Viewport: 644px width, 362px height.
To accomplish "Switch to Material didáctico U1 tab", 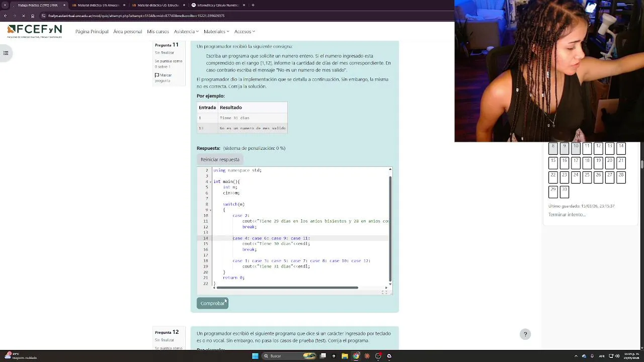I will coord(98,5).
